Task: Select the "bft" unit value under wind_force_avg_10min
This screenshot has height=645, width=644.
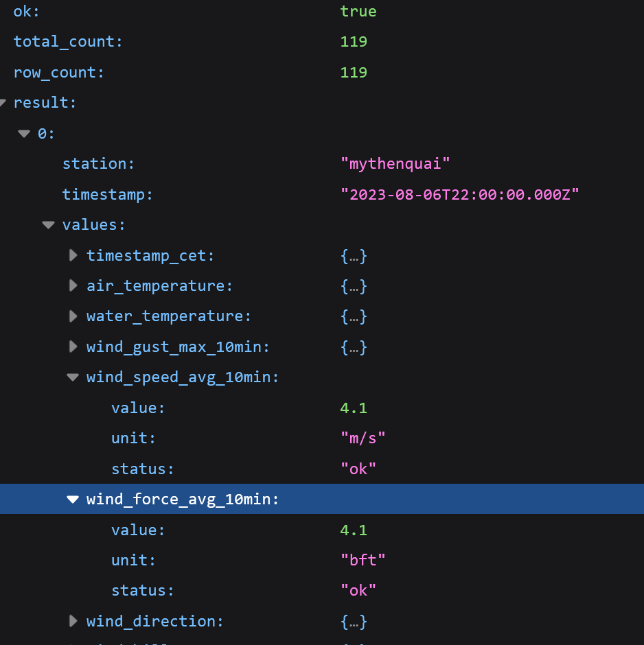Action: (x=363, y=559)
